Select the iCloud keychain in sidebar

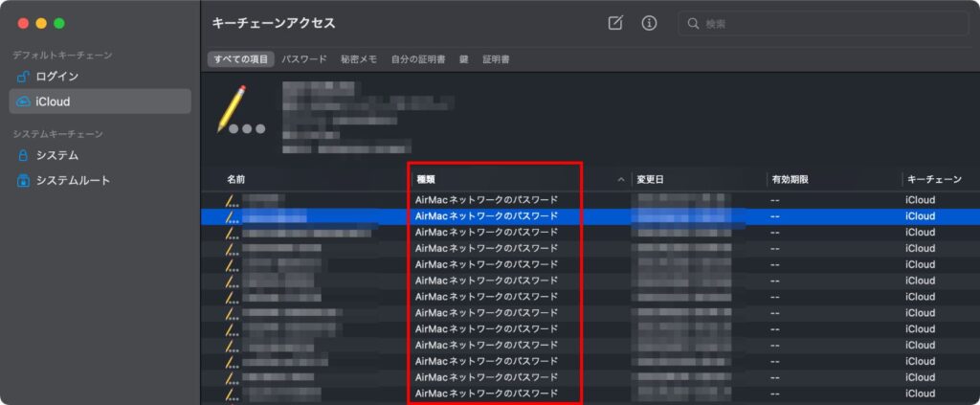[x=53, y=101]
